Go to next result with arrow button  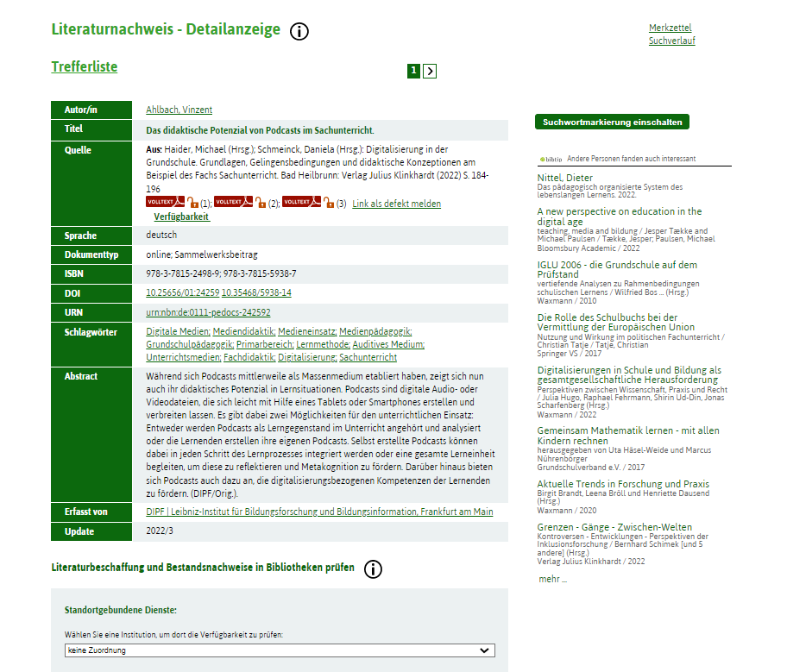[x=430, y=71]
